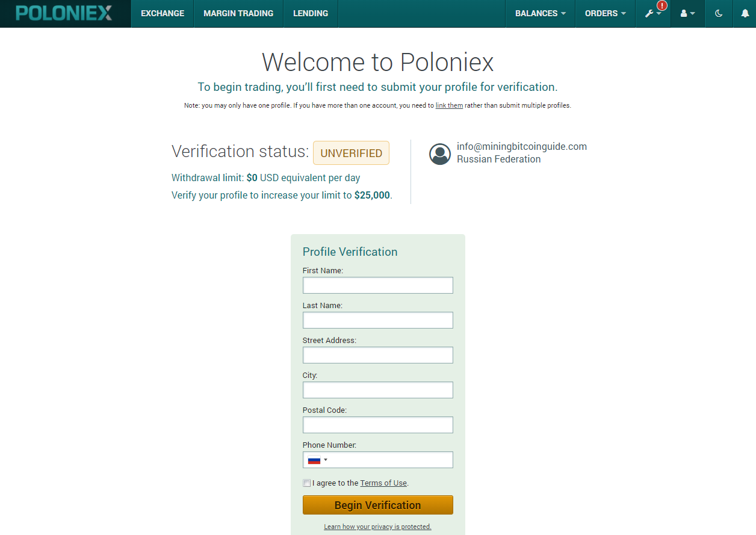The width and height of the screenshot is (756, 535).
Task: Expand the Balances dropdown
Action: pyautogui.click(x=541, y=13)
